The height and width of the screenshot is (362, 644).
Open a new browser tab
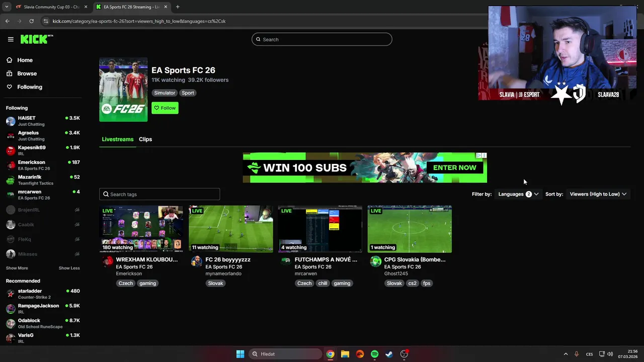point(178,7)
